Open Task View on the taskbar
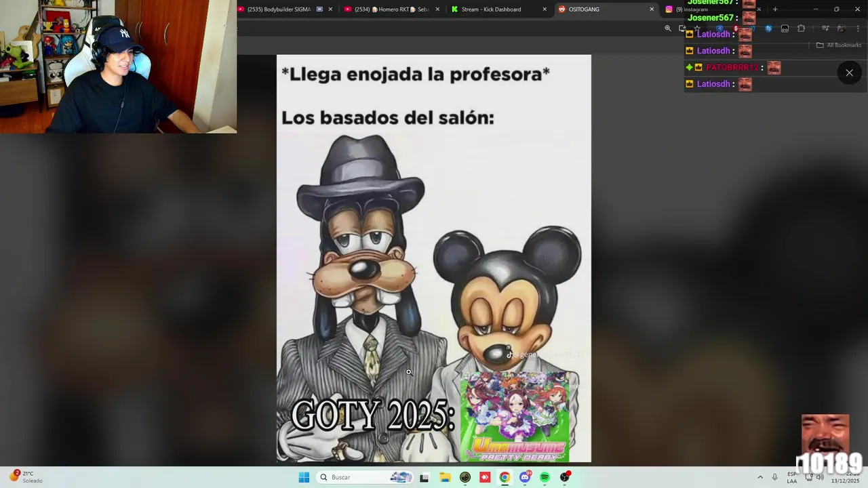This screenshot has height=488, width=868. (425, 477)
